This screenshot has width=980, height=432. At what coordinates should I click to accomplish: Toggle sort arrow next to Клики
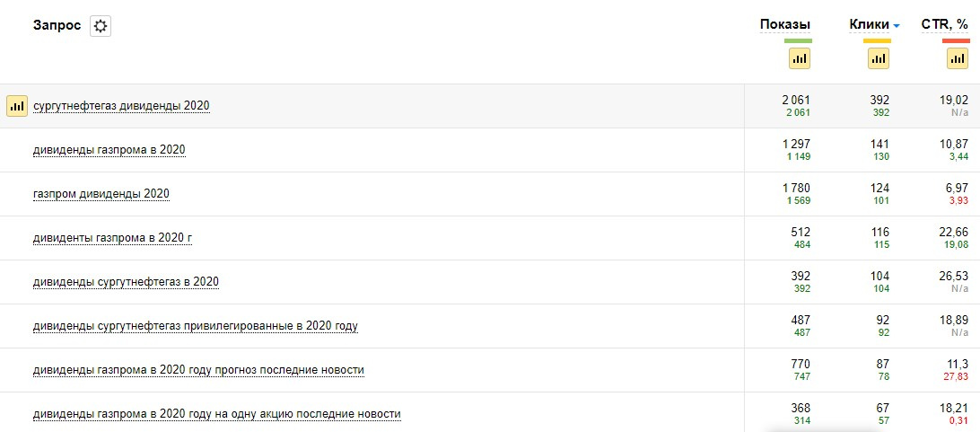(896, 25)
